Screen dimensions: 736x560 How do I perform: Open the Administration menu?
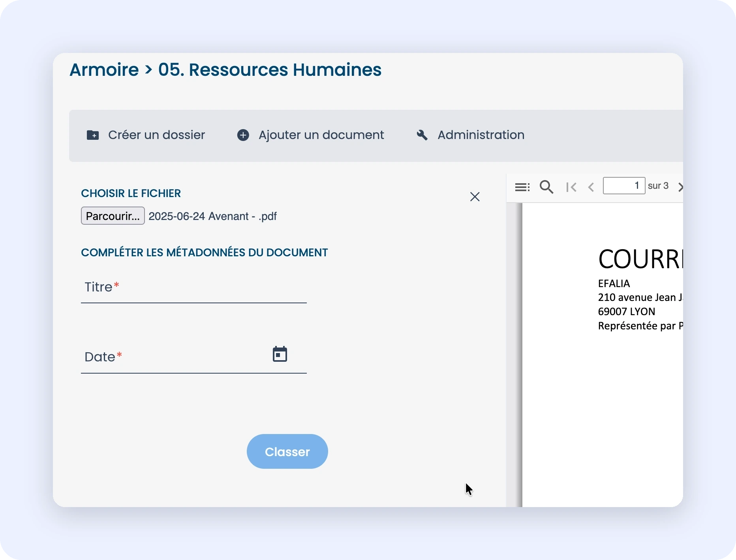470,135
